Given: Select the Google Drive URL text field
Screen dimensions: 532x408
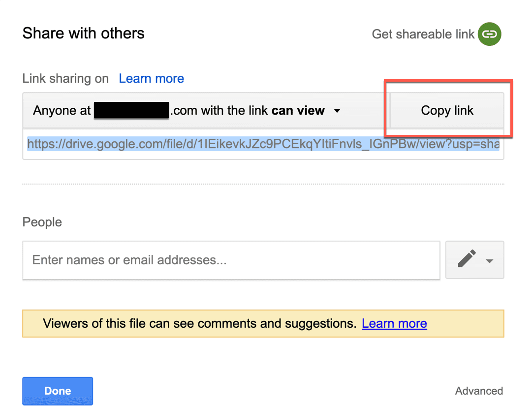Looking at the screenshot, I should click(x=263, y=144).
